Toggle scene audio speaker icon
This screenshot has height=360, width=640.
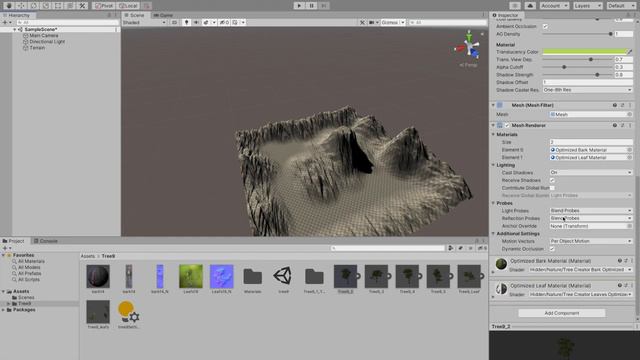pos(196,22)
